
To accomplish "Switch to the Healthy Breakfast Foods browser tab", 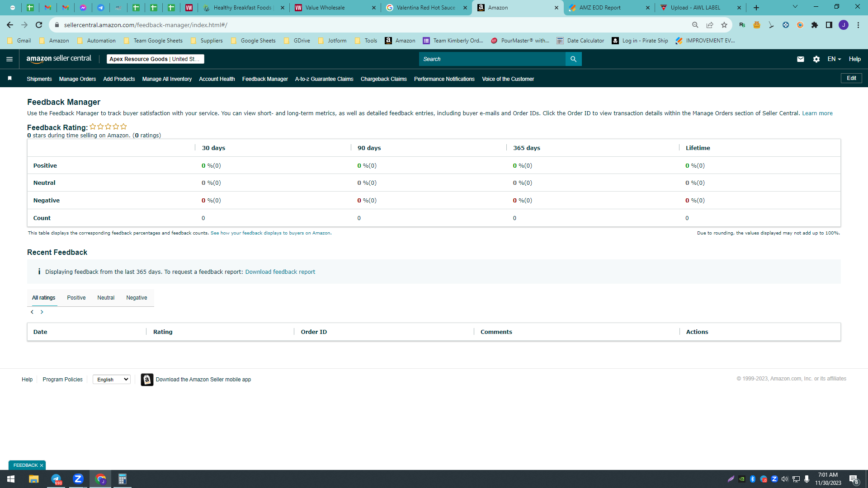I will tap(244, 8).
